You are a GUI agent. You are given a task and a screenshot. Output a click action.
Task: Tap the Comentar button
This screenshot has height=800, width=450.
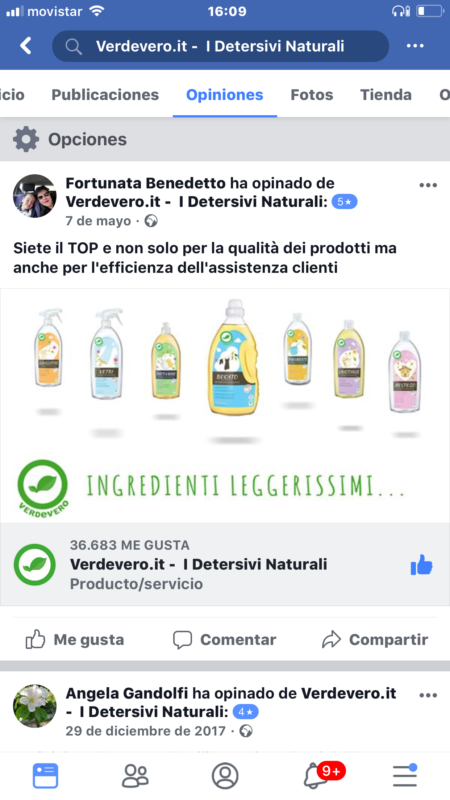click(x=224, y=639)
